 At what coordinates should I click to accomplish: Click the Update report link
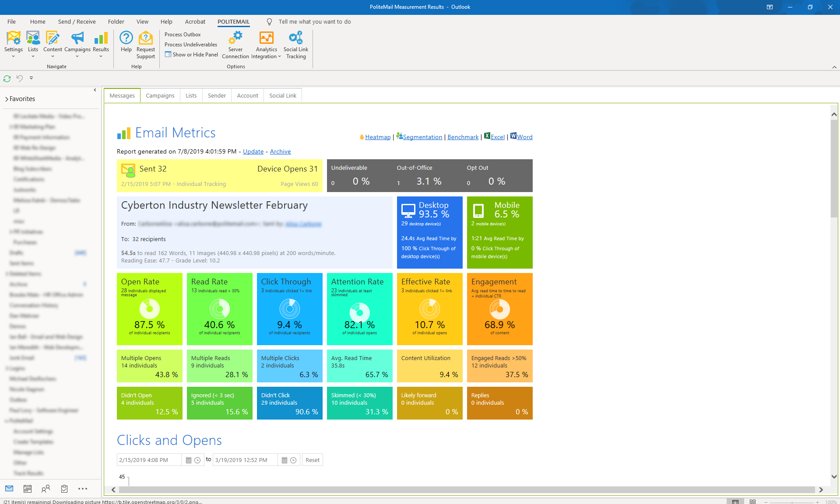point(253,152)
